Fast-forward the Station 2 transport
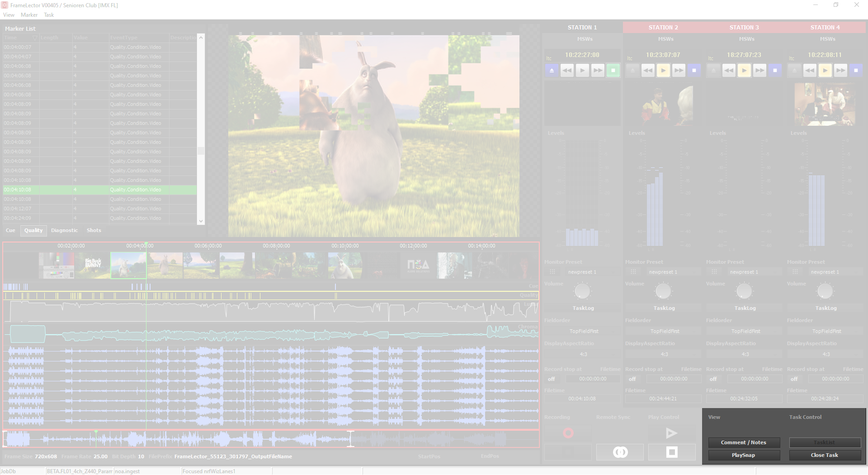Screen dimensions: 868x475 (x=679, y=71)
